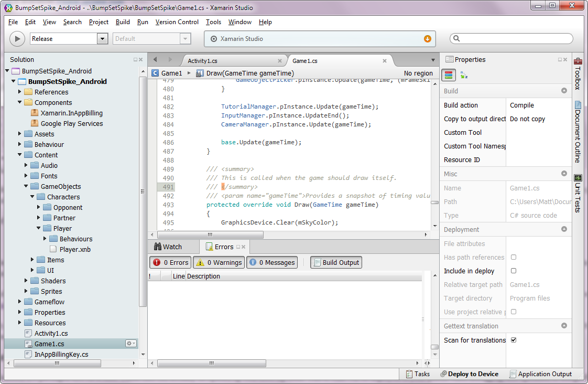Show properties by category view
Screen dimensions: 588x384
(449, 75)
